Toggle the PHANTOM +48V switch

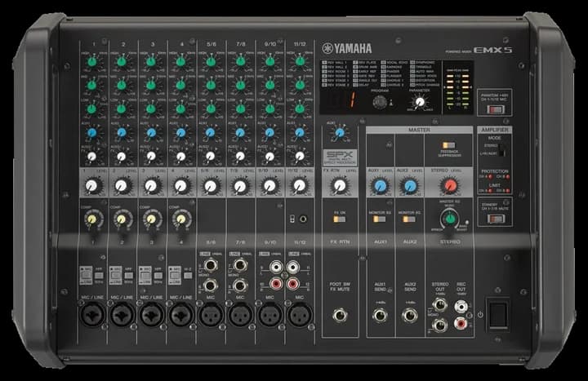pyautogui.click(x=495, y=109)
